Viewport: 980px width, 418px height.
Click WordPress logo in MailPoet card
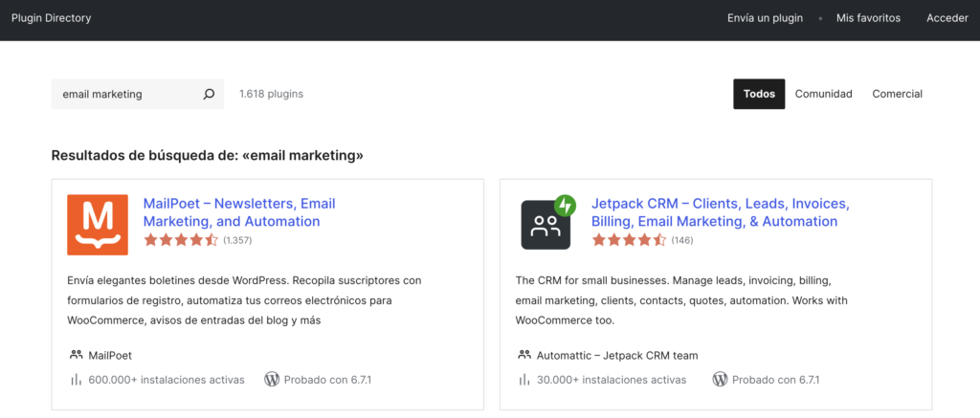click(271, 380)
